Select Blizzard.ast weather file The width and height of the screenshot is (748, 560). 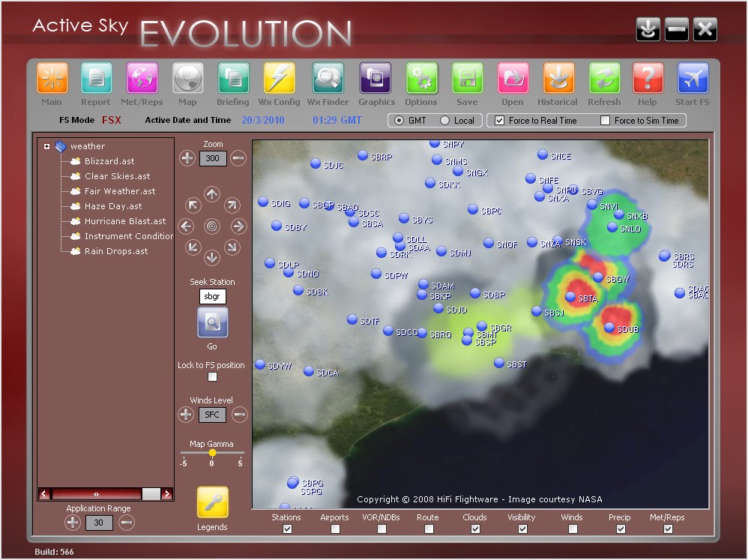(x=109, y=161)
